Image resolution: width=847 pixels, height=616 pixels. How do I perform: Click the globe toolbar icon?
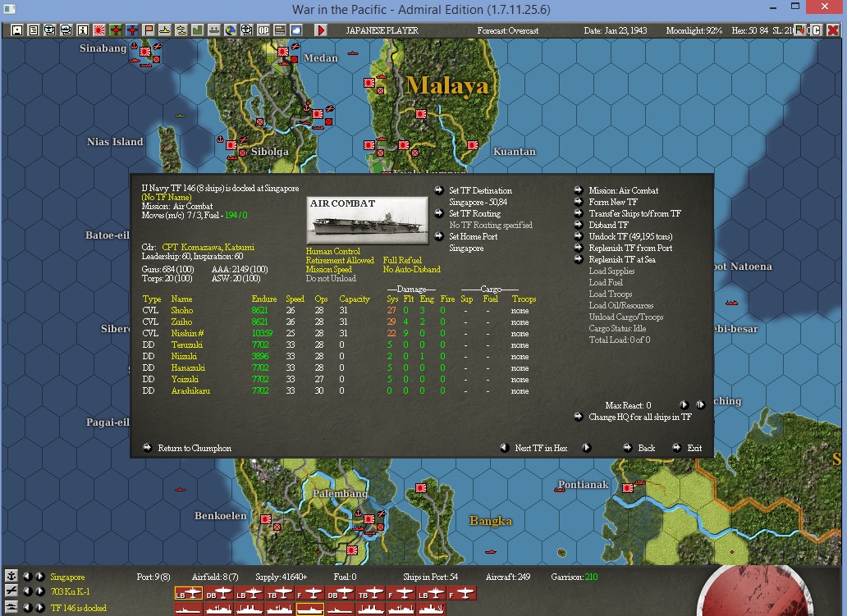coord(231,30)
